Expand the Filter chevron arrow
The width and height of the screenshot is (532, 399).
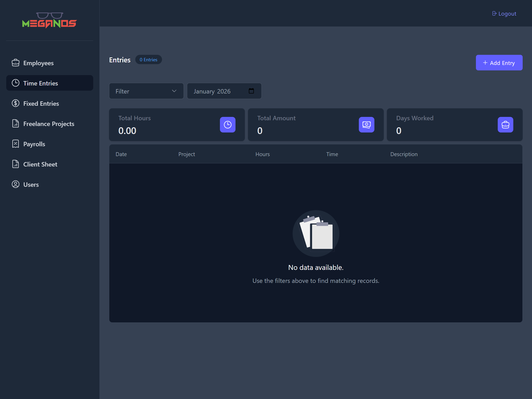click(173, 91)
